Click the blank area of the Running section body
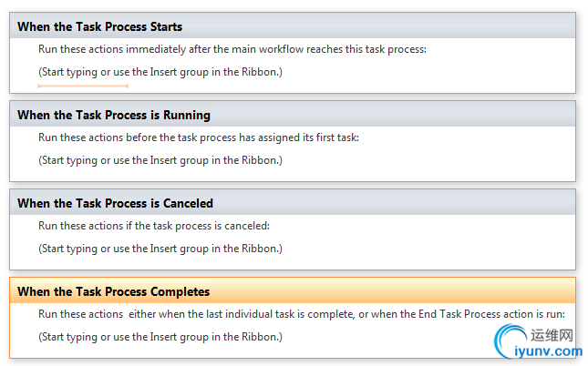Viewport: 588px width, 366px height. coord(412,163)
